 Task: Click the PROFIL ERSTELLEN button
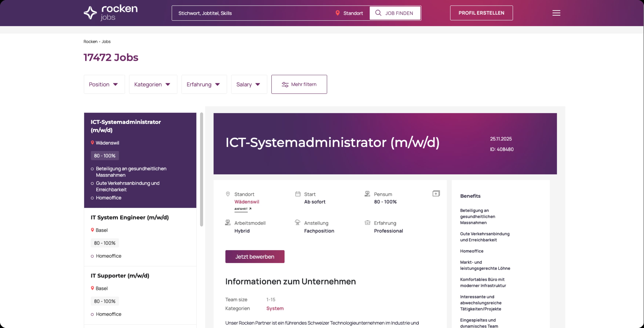481,13
